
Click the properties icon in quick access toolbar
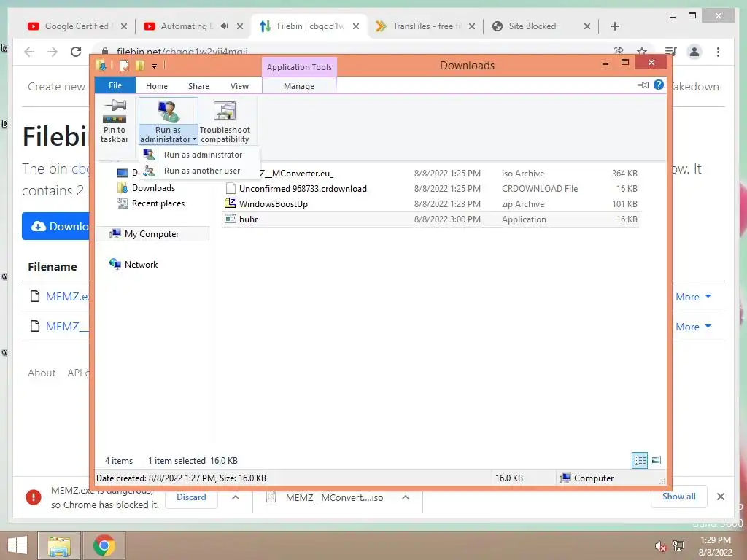[124, 66]
